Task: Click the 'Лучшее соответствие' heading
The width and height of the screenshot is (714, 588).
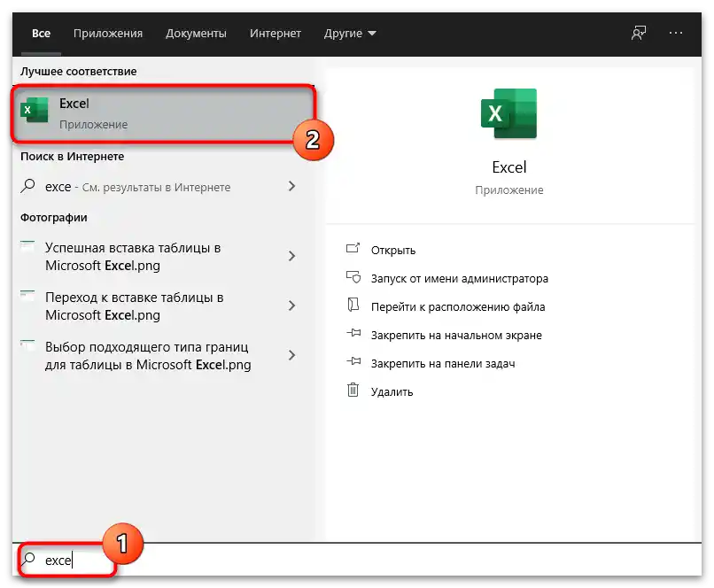Action: pos(78,72)
